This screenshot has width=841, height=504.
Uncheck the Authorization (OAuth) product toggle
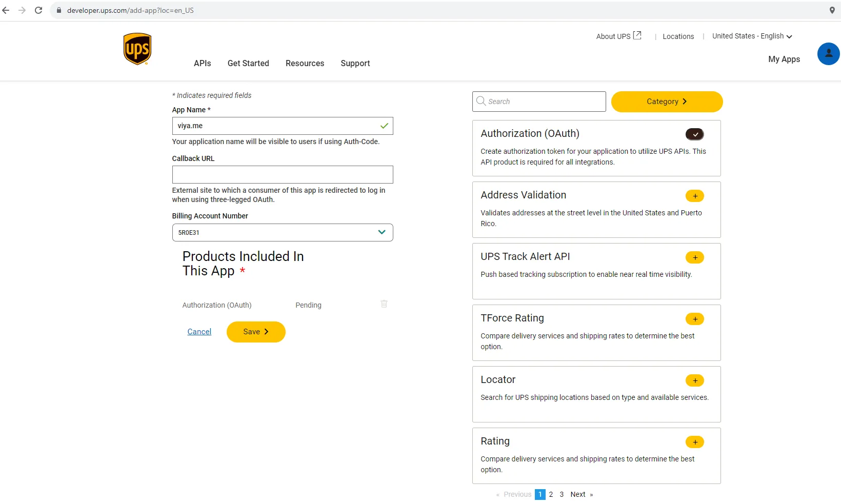point(694,134)
